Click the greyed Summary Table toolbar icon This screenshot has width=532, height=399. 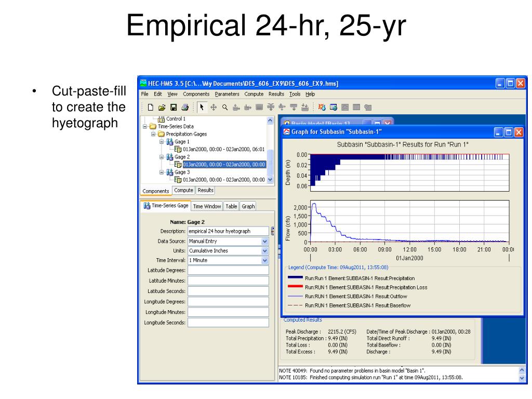(x=356, y=108)
